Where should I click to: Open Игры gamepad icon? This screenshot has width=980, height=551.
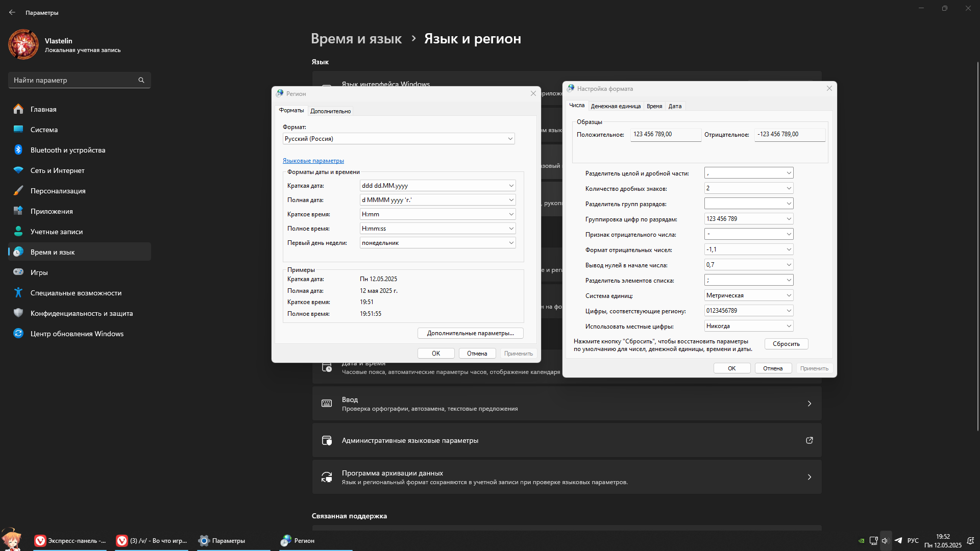[x=18, y=272]
